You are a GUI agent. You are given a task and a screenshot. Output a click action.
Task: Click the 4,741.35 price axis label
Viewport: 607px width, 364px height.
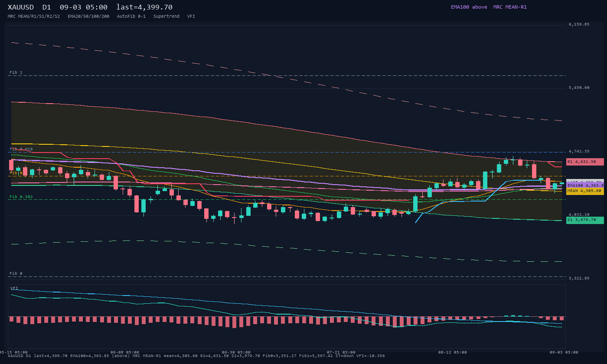[x=579, y=151]
